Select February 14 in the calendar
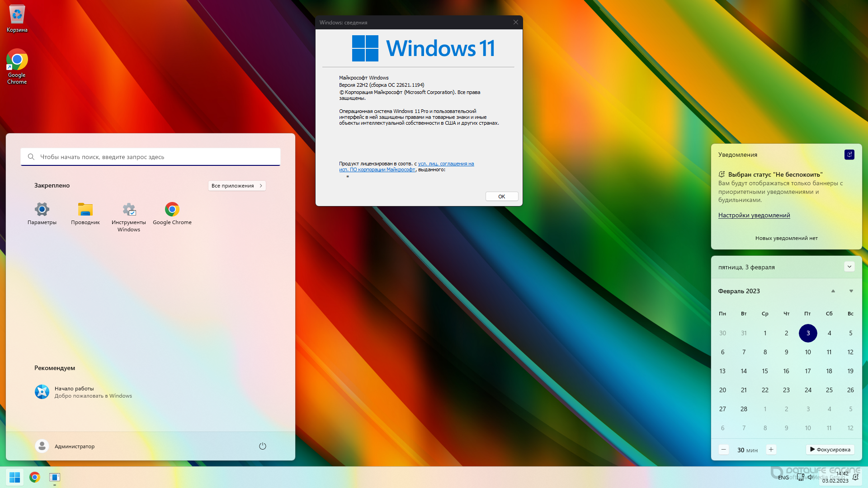 point(744,371)
